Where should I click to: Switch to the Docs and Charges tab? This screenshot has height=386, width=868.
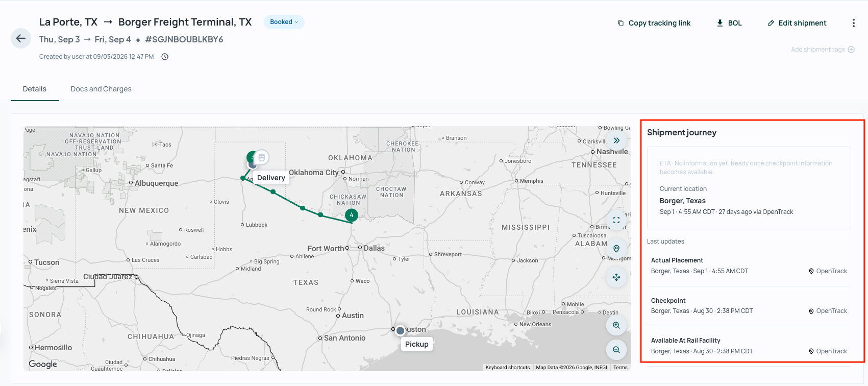(101, 89)
